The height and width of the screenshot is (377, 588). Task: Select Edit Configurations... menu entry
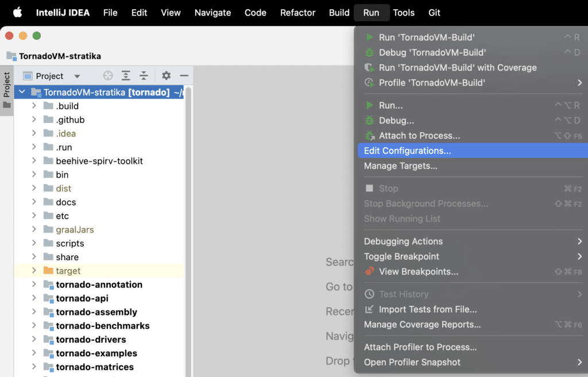click(407, 151)
